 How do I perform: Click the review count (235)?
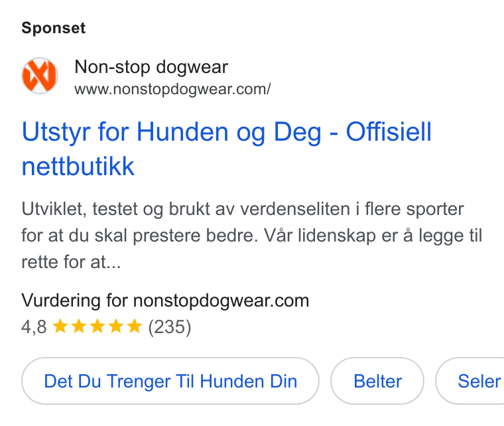(170, 327)
